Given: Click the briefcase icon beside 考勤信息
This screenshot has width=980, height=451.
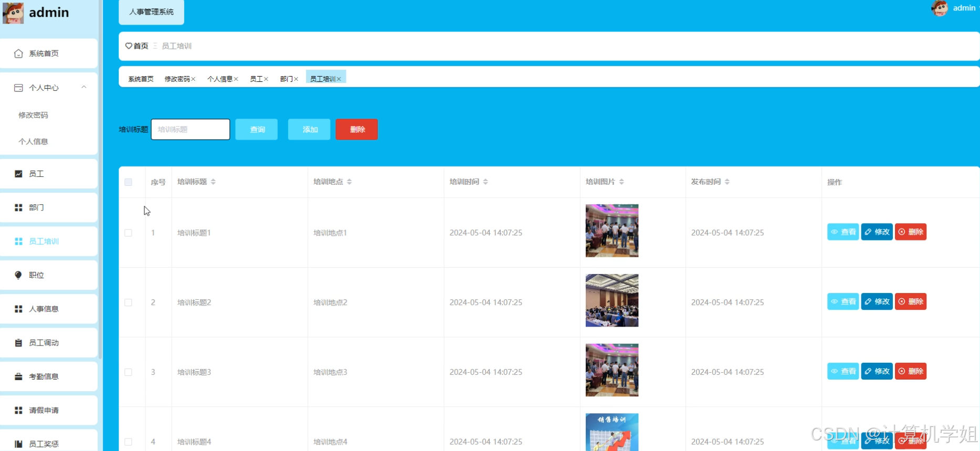Looking at the screenshot, I should 18,376.
